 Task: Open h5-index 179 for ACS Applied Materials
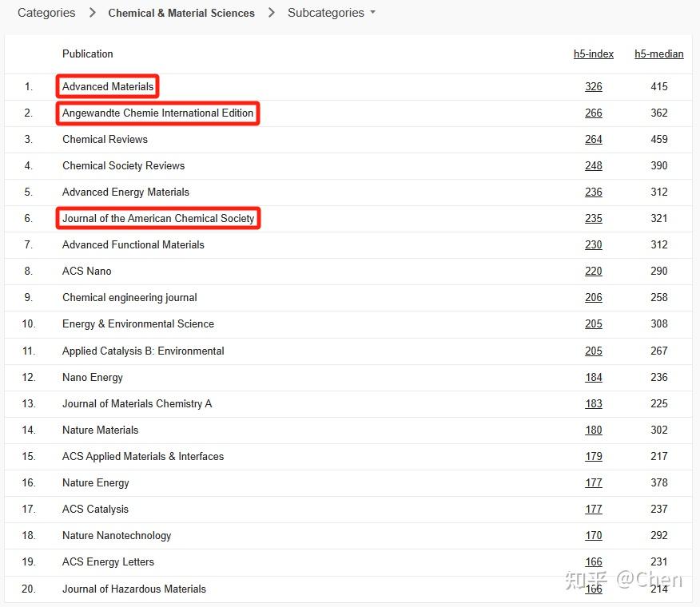click(593, 456)
